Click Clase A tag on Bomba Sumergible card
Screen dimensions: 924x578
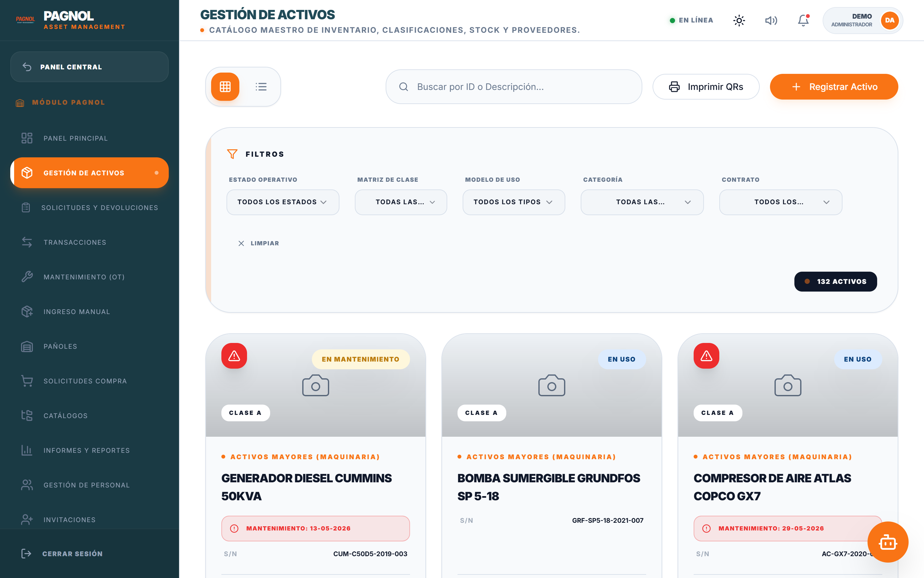tap(482, 413)
